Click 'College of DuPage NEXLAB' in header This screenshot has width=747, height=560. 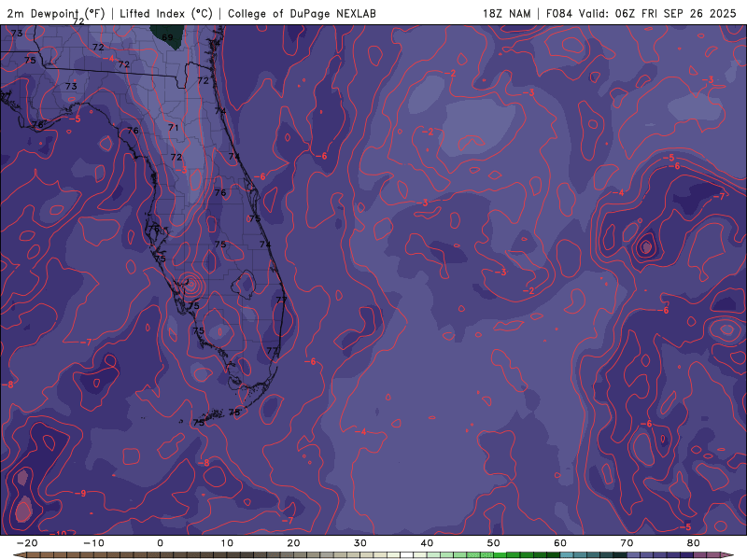[302, 13]
